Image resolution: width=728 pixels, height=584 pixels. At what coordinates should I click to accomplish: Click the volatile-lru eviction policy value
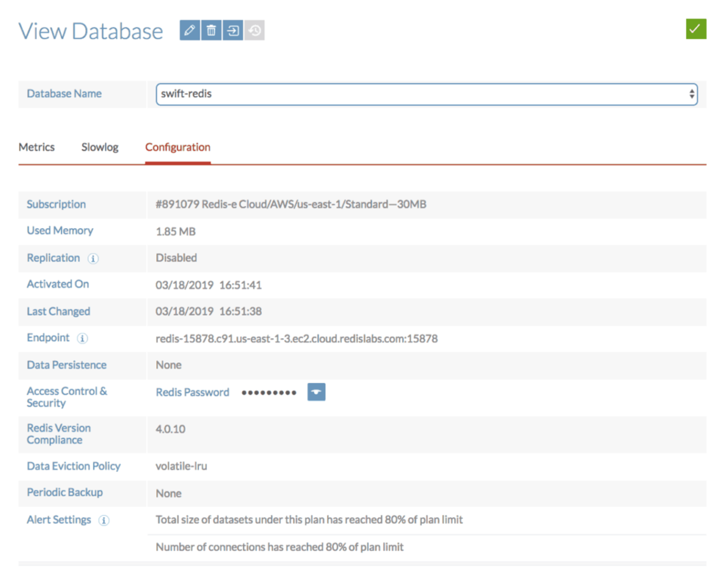click(x=181, y=466)
